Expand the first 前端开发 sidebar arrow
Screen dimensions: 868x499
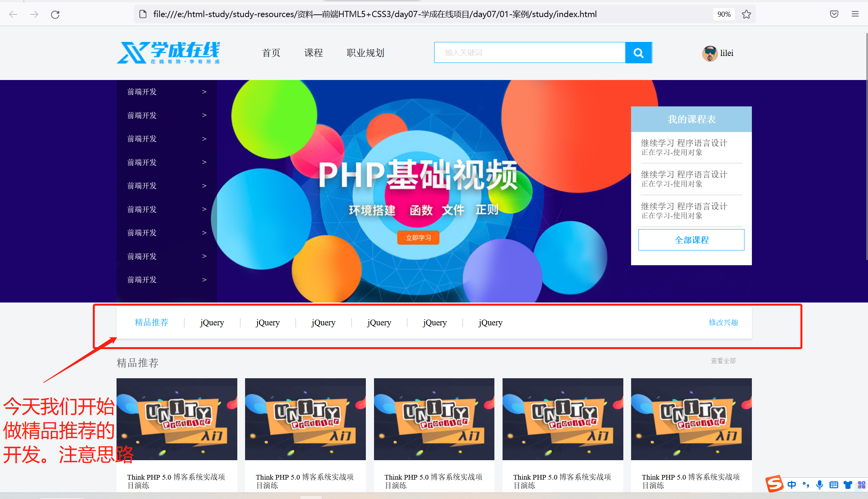(x=204, y=92)
